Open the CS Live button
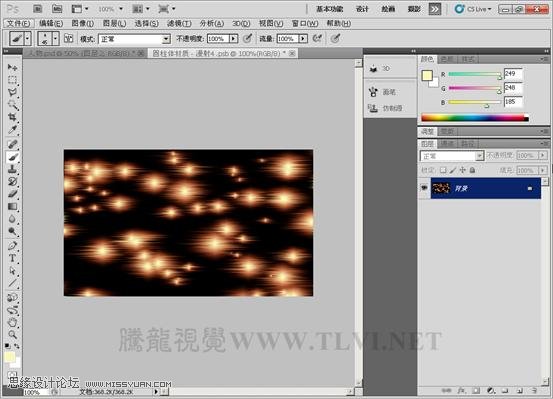553x399 pixels. point(473,9)
